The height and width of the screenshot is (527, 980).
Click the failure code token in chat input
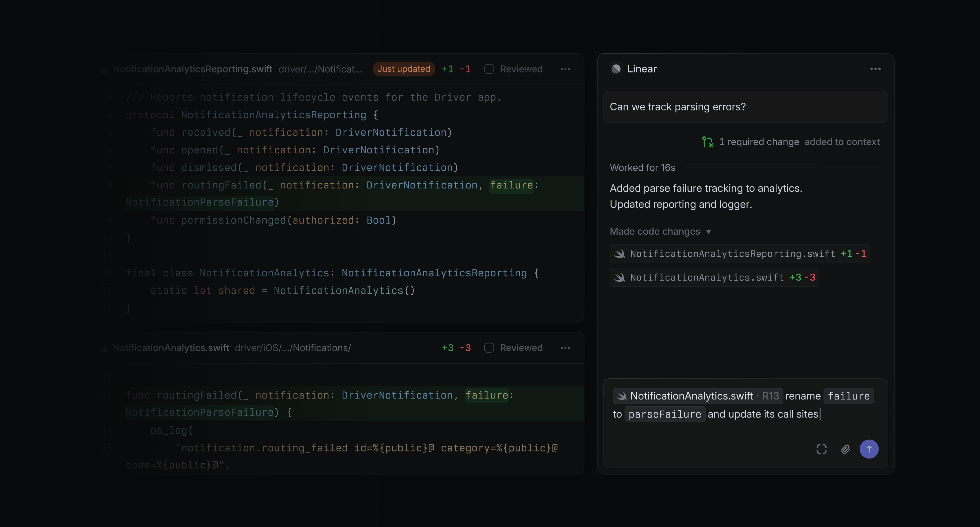point(849,396)
